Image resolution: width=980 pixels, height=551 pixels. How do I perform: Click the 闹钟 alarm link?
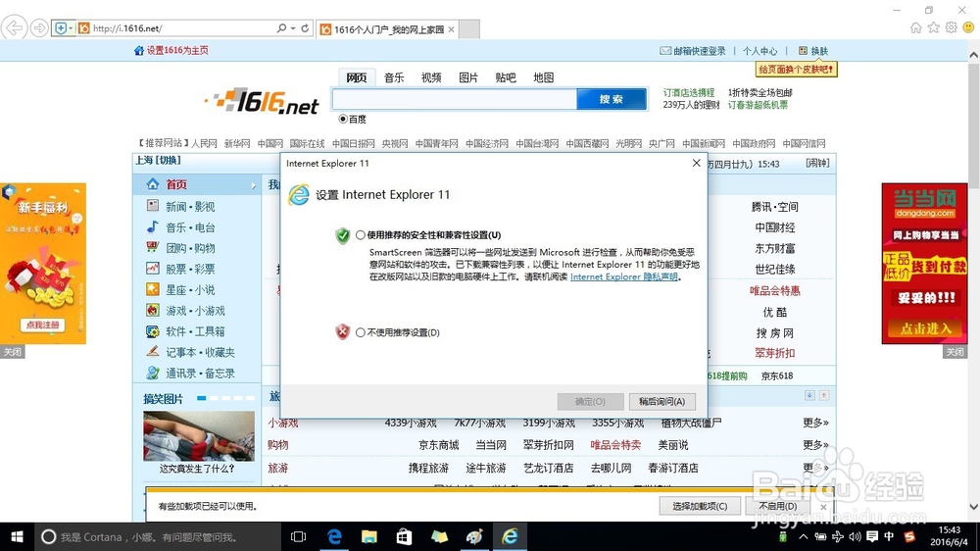coord(817,163)
